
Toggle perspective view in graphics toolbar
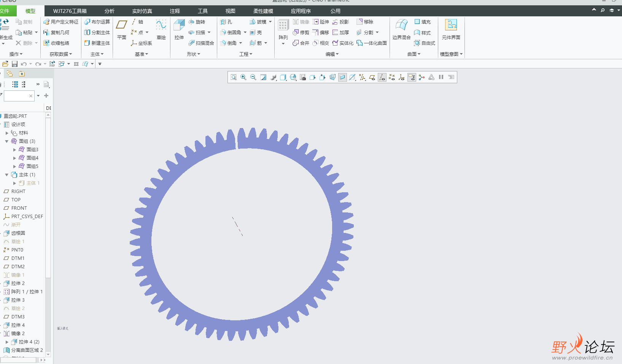point(332,78)
